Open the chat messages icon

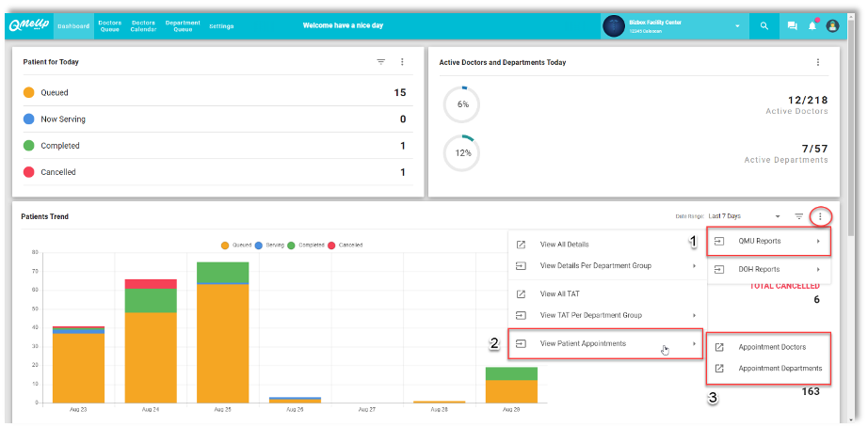792,26
